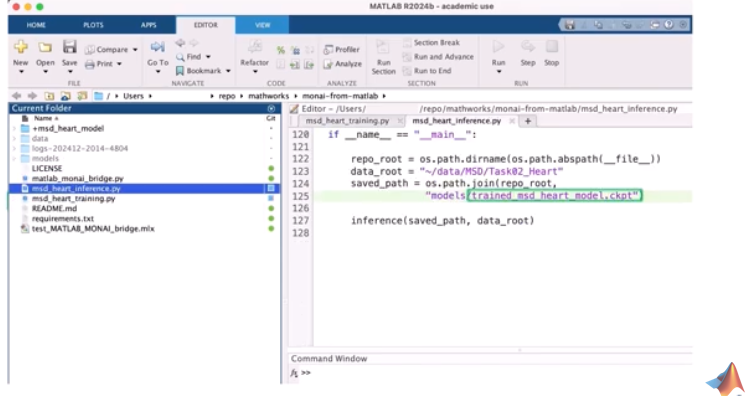748x396 pixels.
Task: Click the Run Section icon
Action: pyautogui.click(x=383, y=47)
